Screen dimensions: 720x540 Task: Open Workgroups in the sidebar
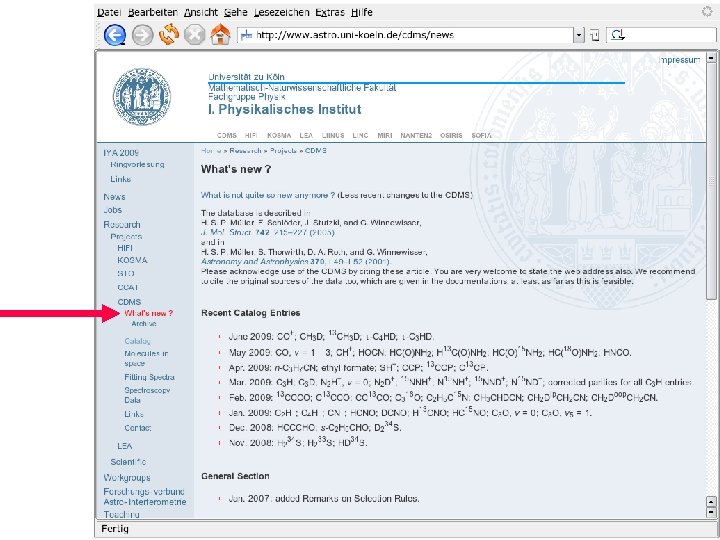click(127, 478)
